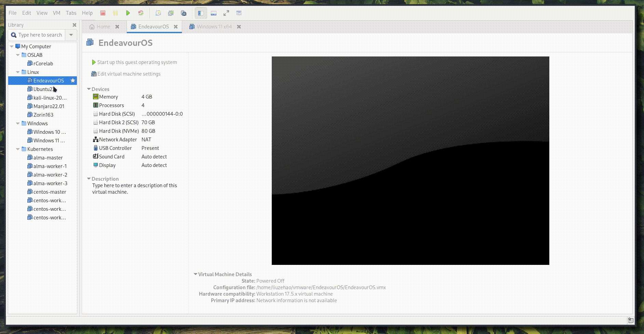Open the File menu
The height and width of the screenshot is (334, 644).
click(13, 13)
